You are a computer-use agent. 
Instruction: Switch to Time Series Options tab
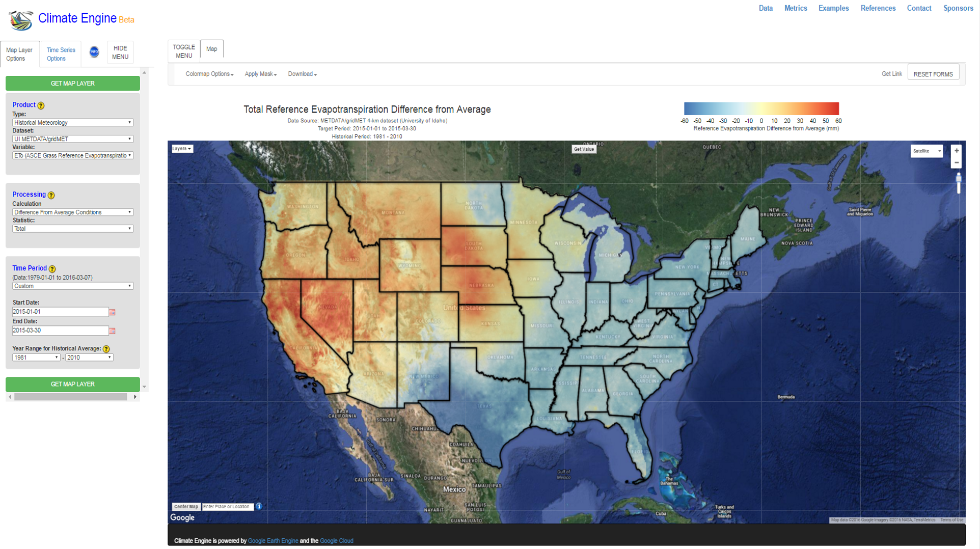click(61, 54)
